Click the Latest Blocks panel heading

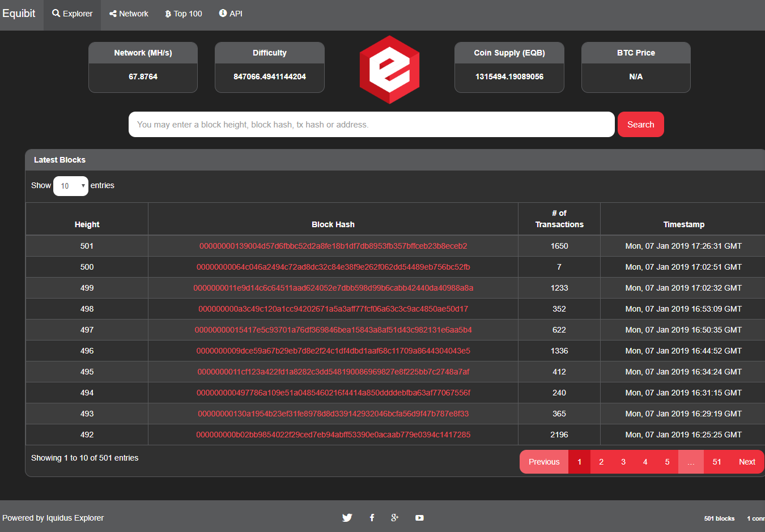[59, 160]
